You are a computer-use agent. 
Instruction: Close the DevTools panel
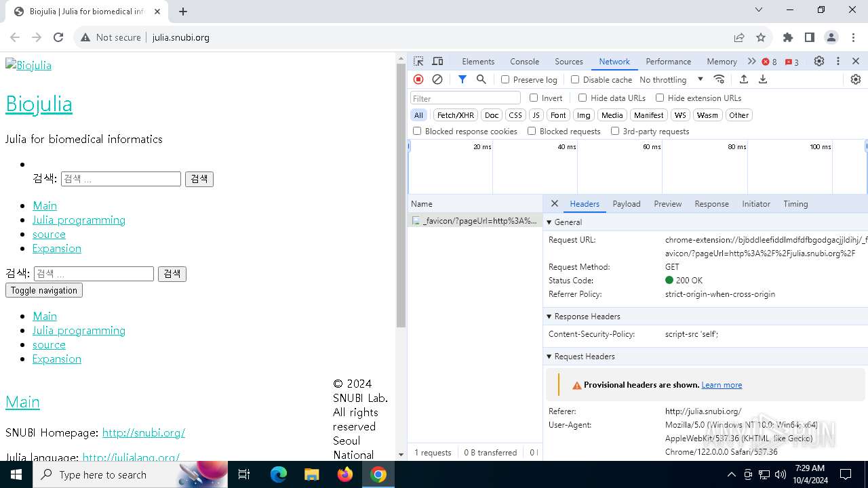tap(856, 61)
